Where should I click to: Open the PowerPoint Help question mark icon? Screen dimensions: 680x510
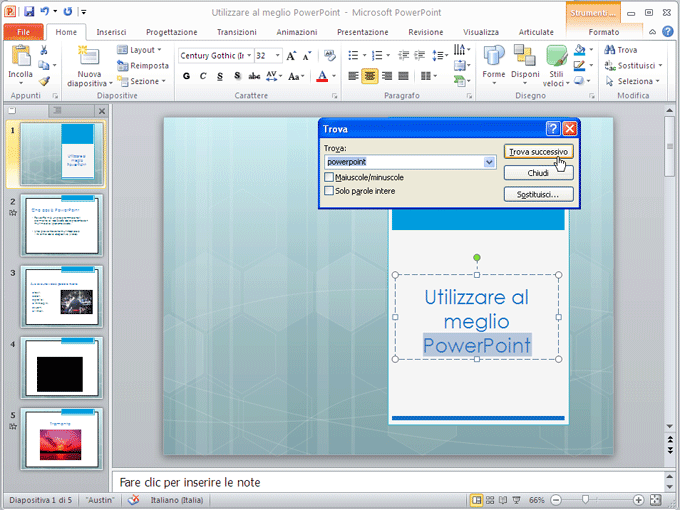(x=668, y=31)
